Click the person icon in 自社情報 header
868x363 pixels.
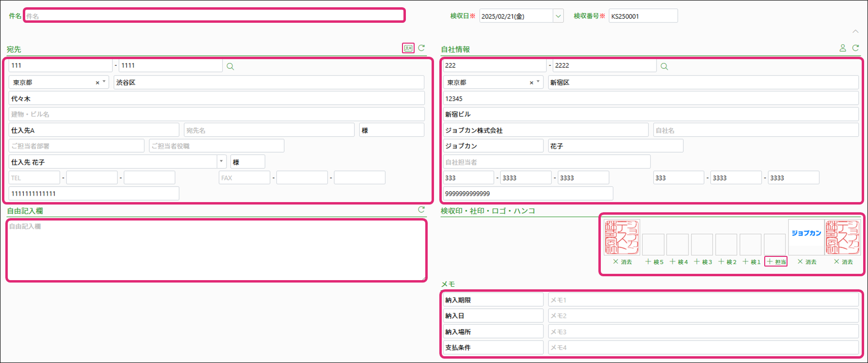tap(843, 48)
